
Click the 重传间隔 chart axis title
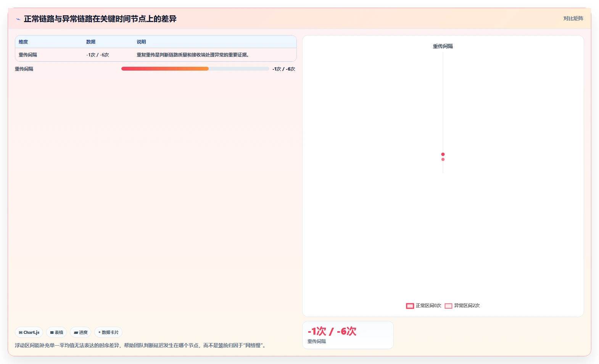tap(443, 46)
